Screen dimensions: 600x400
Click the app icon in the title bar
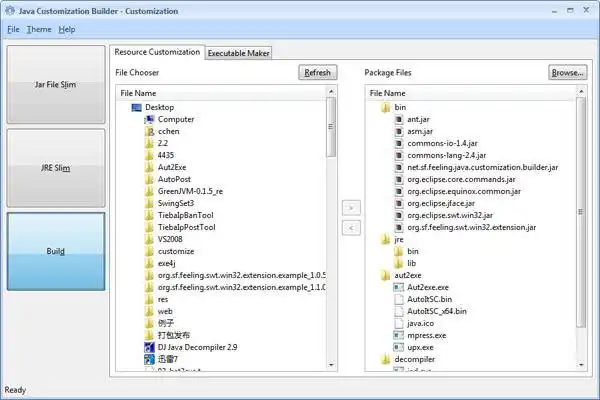point(10,11)
